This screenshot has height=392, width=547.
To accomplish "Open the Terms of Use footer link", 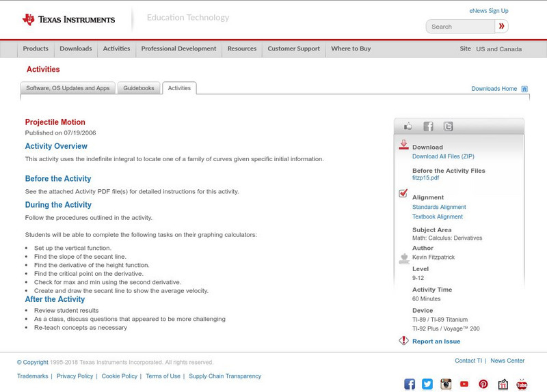I will (x=163, y=376).
